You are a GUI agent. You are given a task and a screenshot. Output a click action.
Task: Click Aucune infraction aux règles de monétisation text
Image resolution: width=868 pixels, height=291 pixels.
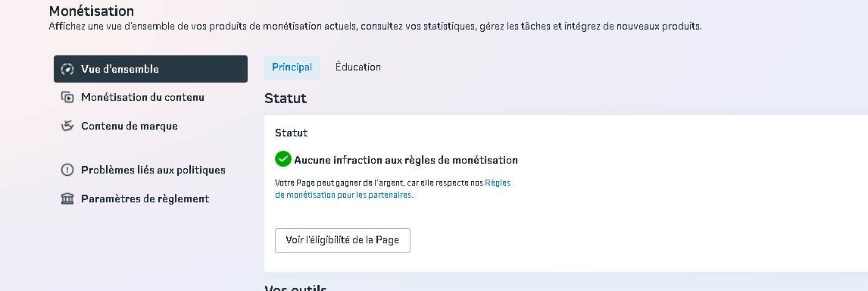(406, 160)
